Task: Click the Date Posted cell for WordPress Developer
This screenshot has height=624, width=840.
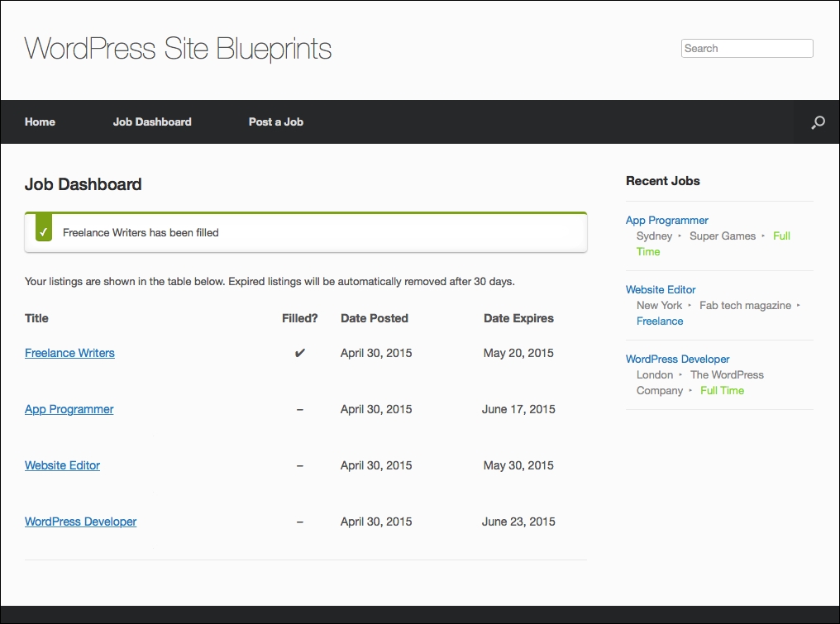Action: point(376,522)
